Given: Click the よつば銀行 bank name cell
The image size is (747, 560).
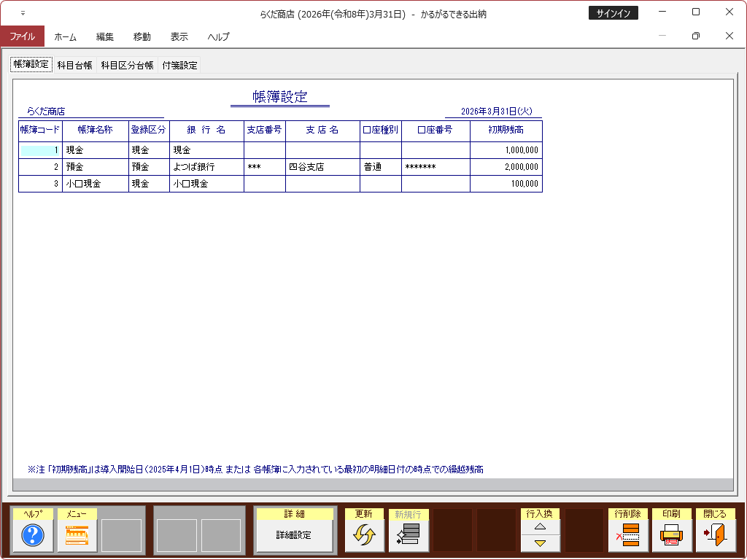Looking at the screenshot, I should click(206, 167).
